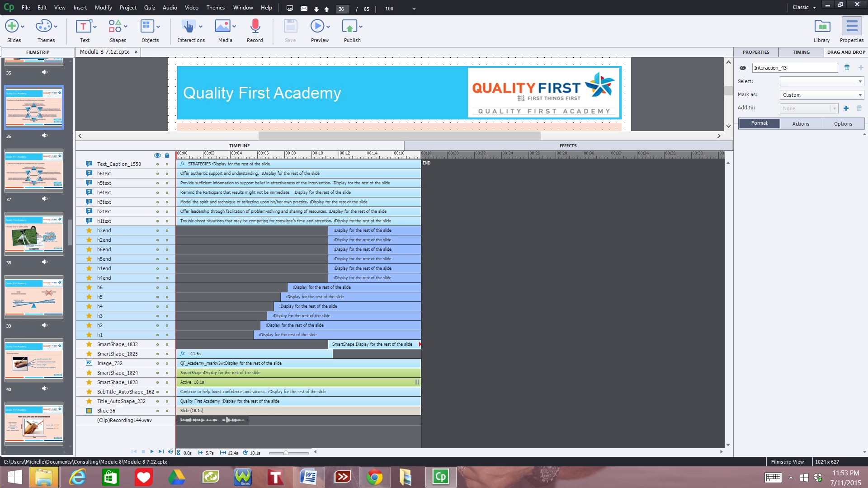
Task: Toggle visibility eye for Interaction_43
Action: [x=742, y=68]
